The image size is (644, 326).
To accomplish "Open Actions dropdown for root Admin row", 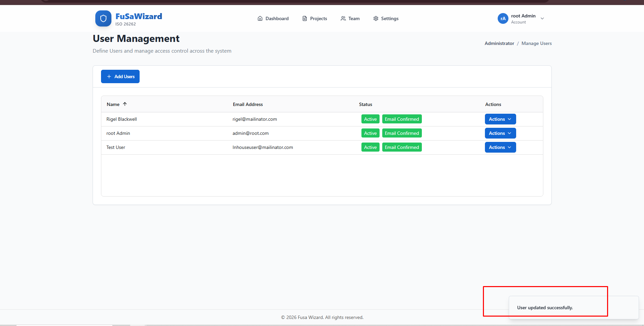I will click(x=500, y=133).
